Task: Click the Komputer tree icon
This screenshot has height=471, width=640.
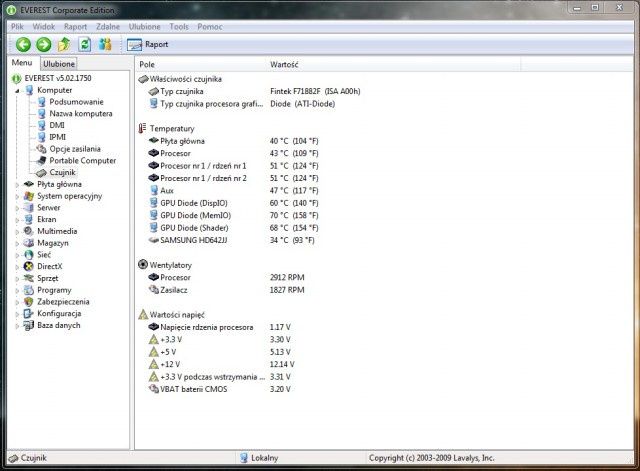Action: coord(29,90)
